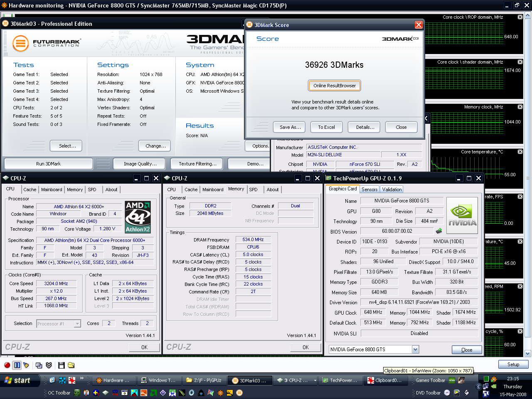Click the Windows start button
This screenshot has width=532, height=399.
click(x=20, y=380)
